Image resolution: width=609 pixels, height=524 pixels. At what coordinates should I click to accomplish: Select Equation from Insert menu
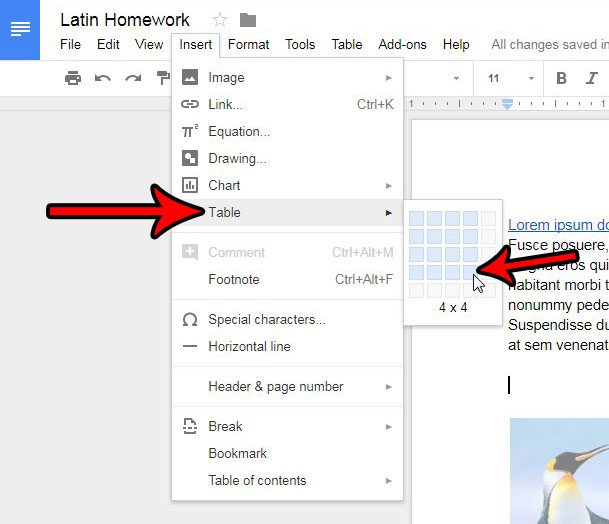(x=239, y=131)
